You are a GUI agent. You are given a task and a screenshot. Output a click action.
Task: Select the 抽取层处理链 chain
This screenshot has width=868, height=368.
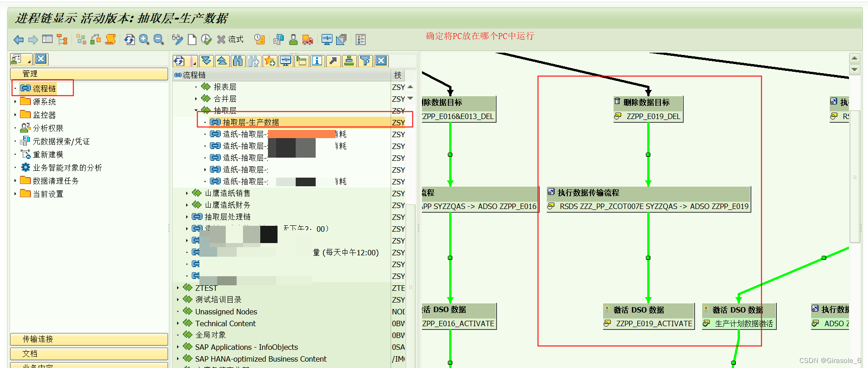click(228, 217)
